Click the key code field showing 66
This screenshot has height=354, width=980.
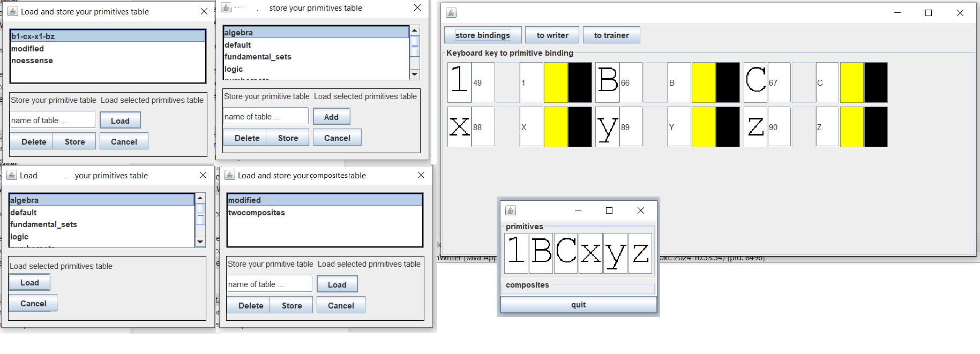[x=631, y=82]
